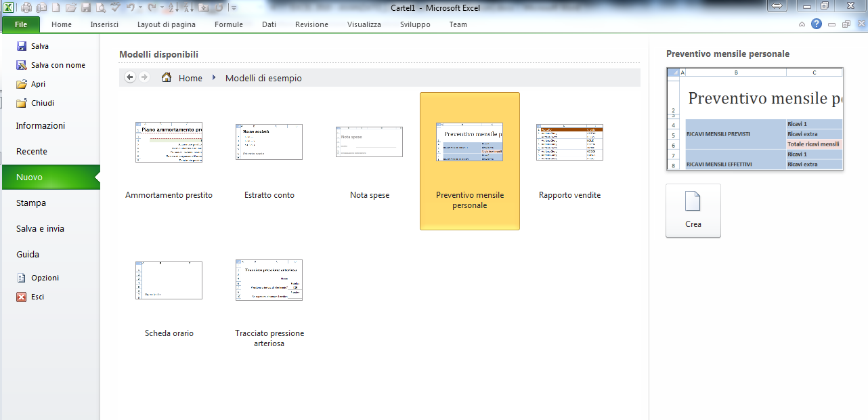Click the Excel application icon in title bar
Viewport: 868px width, 420px height.
click(8, 7)
